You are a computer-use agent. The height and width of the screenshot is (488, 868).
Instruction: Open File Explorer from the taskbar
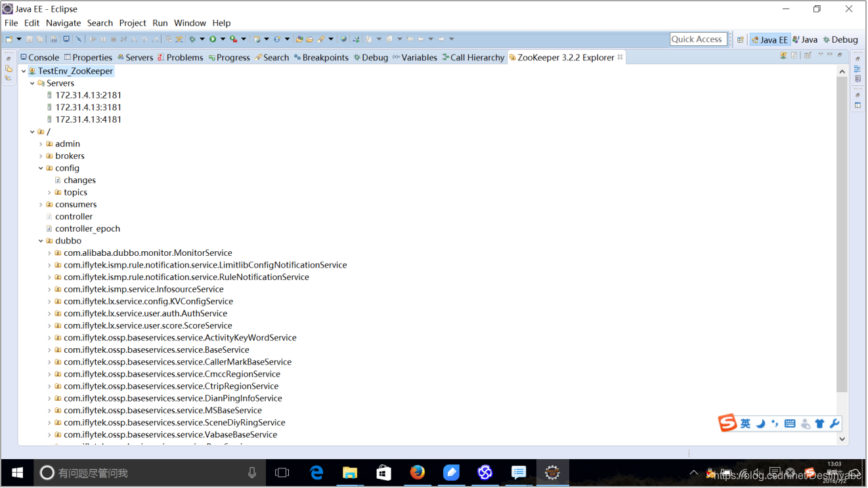pos(350,472)
